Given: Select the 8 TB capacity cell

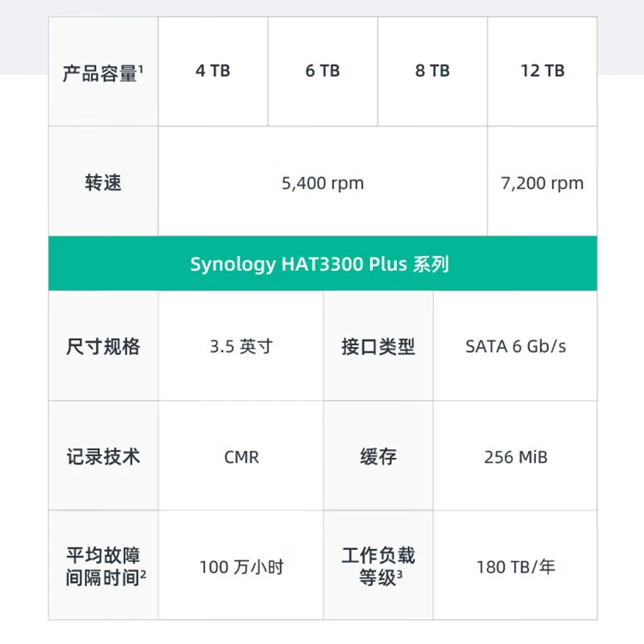Looking at the screenshot, I should [432, 72].
